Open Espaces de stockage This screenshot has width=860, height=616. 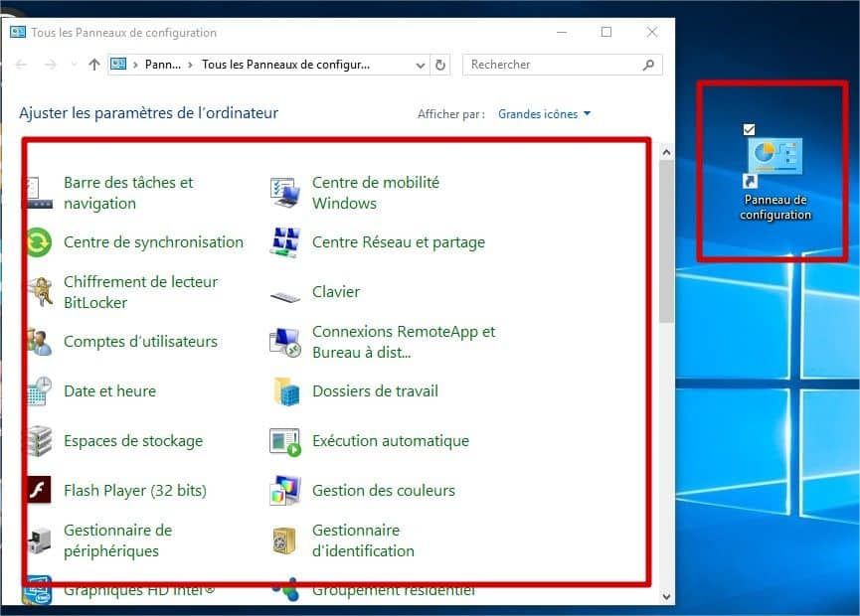132,440
